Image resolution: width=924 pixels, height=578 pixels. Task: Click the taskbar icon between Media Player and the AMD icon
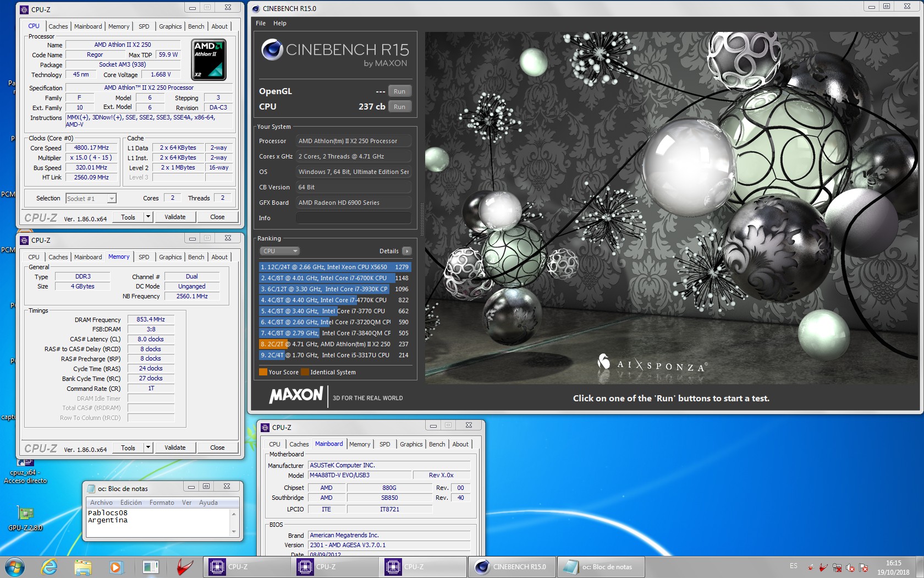pyautogui.click(x=150, y=566)
